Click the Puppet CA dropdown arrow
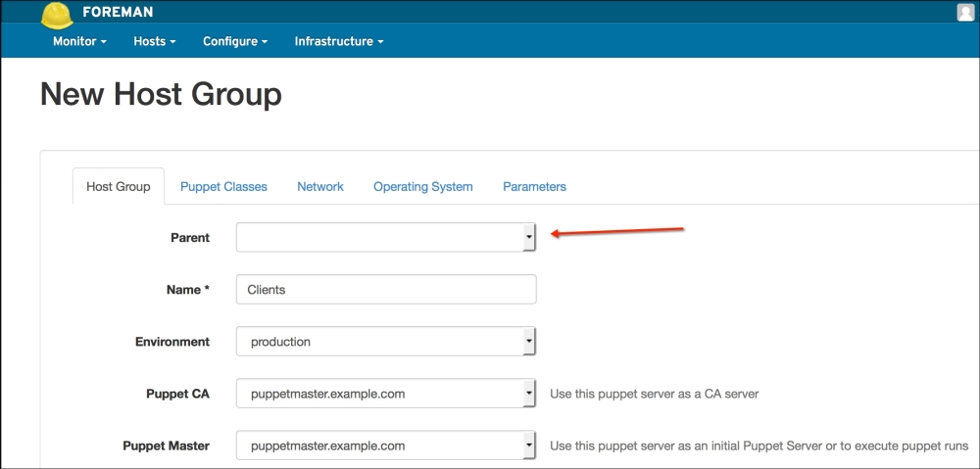 pos(528,394)
